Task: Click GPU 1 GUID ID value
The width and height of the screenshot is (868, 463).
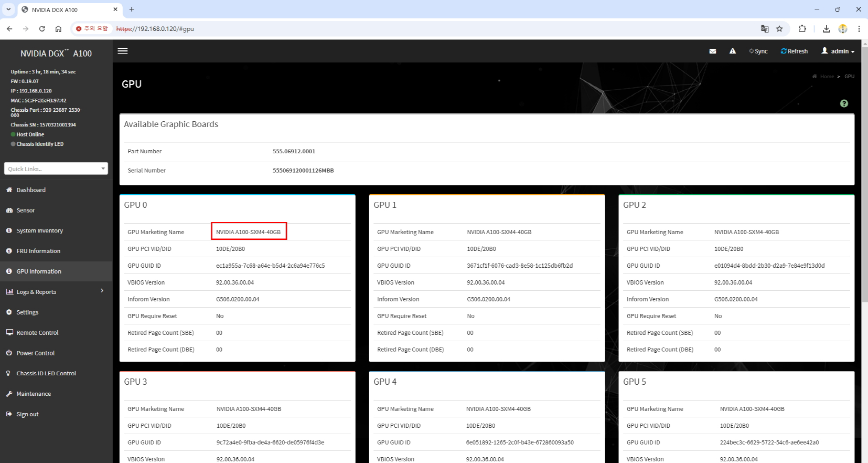Action: click(x=520, y=266)
